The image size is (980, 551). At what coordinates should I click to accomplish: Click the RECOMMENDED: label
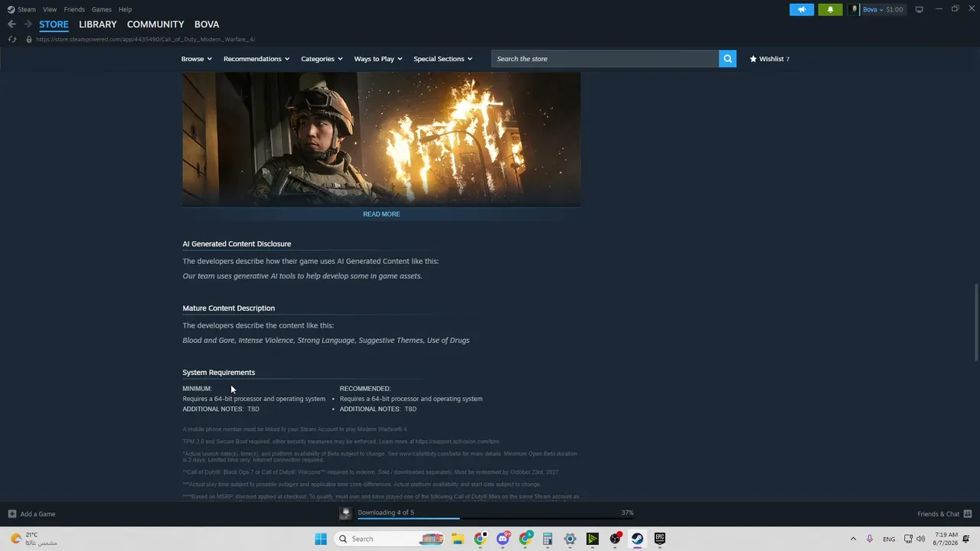point(365,389)
